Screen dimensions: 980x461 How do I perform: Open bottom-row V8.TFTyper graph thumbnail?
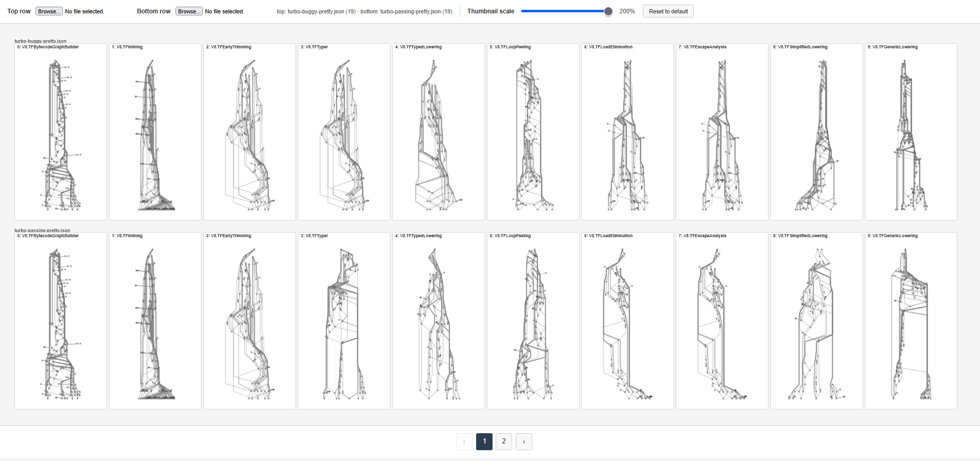344,321
